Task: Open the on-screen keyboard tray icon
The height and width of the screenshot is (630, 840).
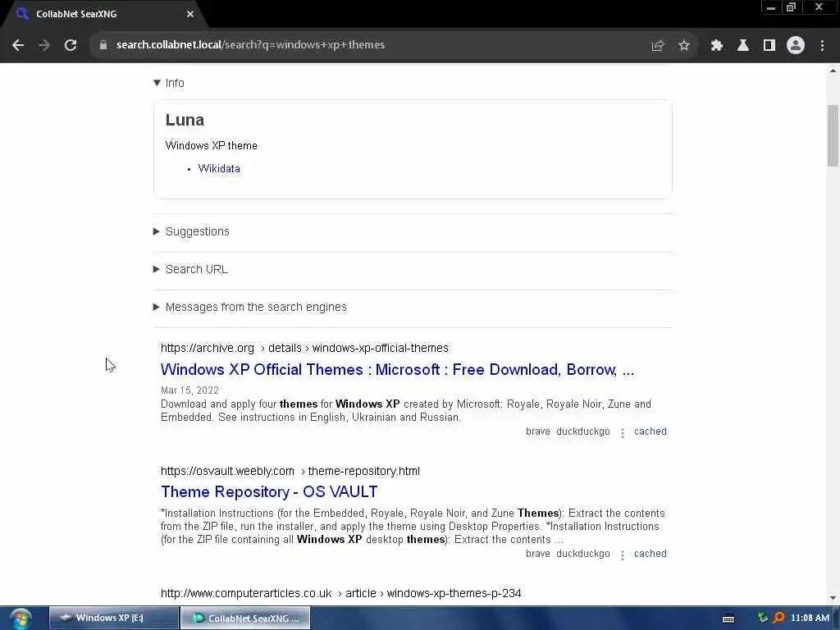Action: pyautogui.click(x=728, y=619)
